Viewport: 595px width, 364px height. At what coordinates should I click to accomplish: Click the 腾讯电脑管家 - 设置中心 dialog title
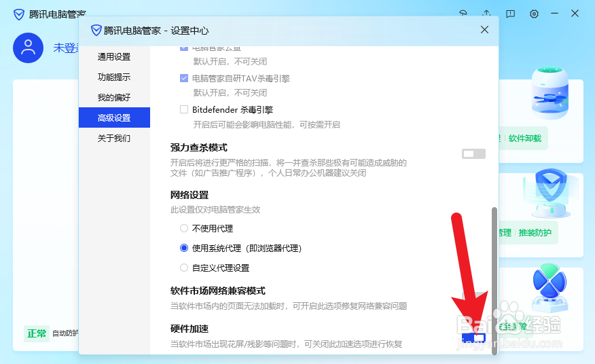[x=156, y=31]
